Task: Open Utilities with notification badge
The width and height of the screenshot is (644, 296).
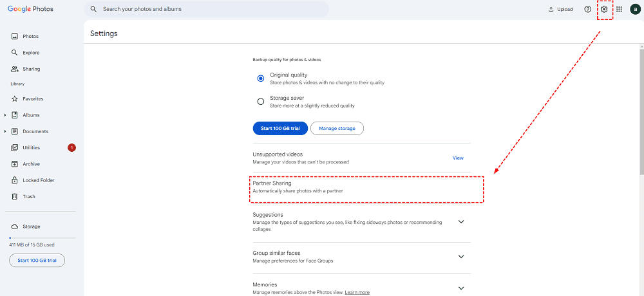Action: pyautogui.click(x=31, y=148)
